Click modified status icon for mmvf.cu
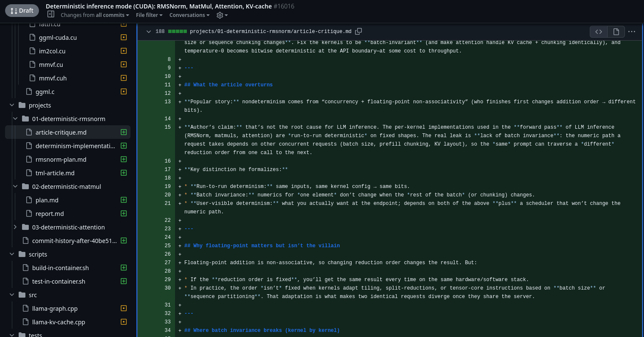 coord(124,65)
